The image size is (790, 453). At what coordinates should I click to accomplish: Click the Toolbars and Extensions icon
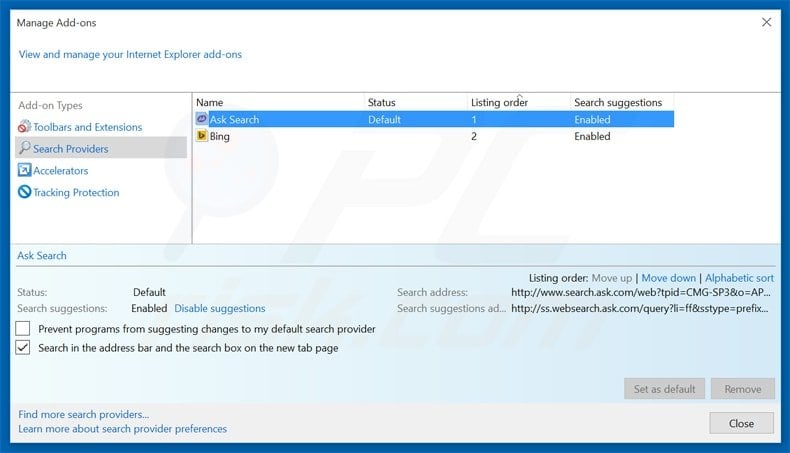pos(24,126)
